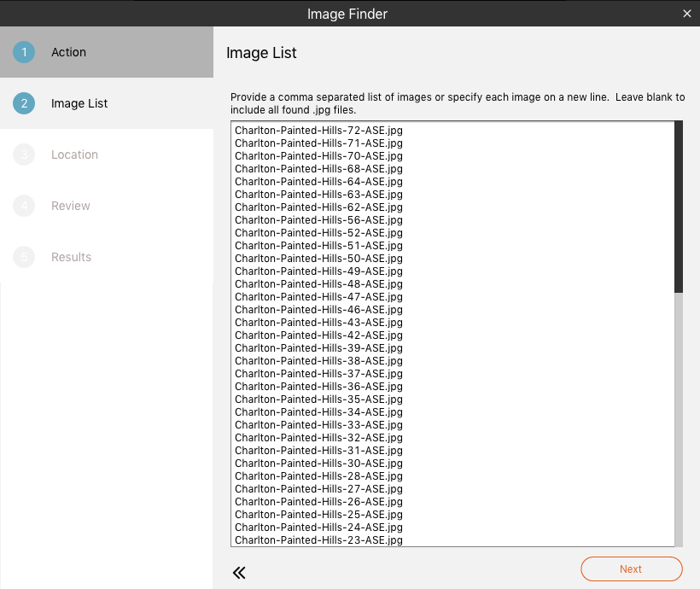Click the line Charlton-Painted-Hills-43-ASE.jpg
700x589 pixels.
click(318, 323)
